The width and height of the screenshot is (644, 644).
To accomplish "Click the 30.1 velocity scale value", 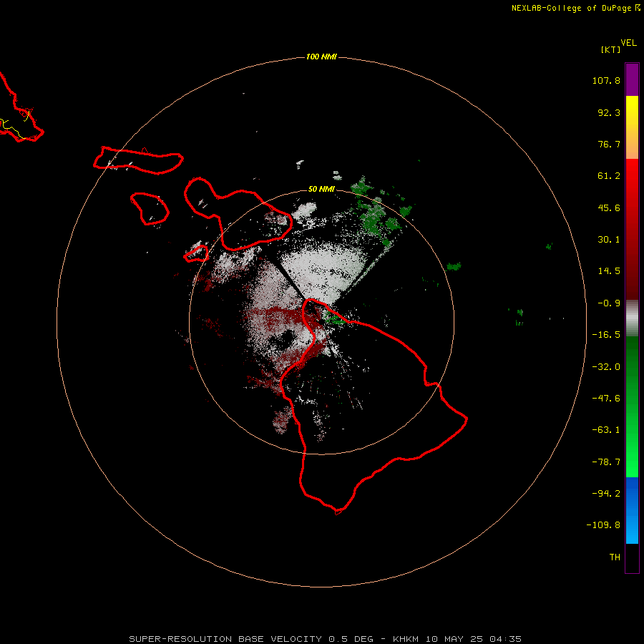I will pos(609,240).
